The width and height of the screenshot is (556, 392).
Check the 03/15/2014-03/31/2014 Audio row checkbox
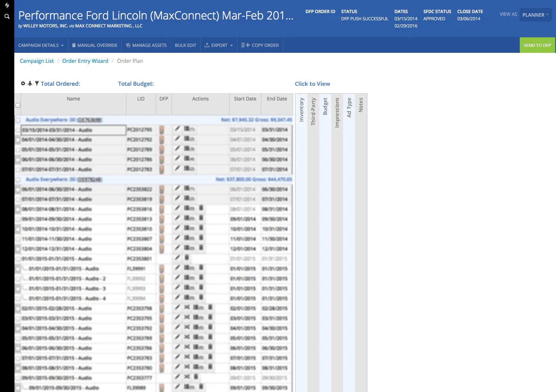(x=18, y=130)
